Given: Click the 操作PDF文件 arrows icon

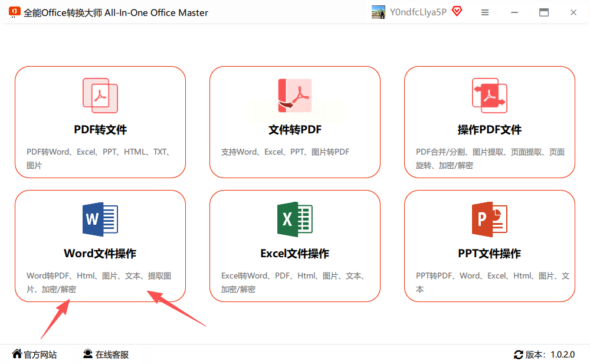Looking at the screenshot, I should [x=490, y=96].
